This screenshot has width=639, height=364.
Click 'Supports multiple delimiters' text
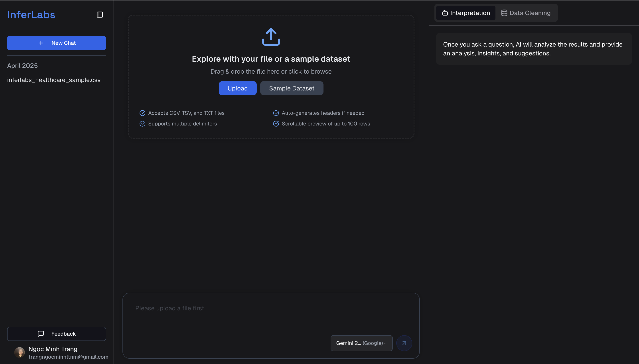(x=182, y=124)
